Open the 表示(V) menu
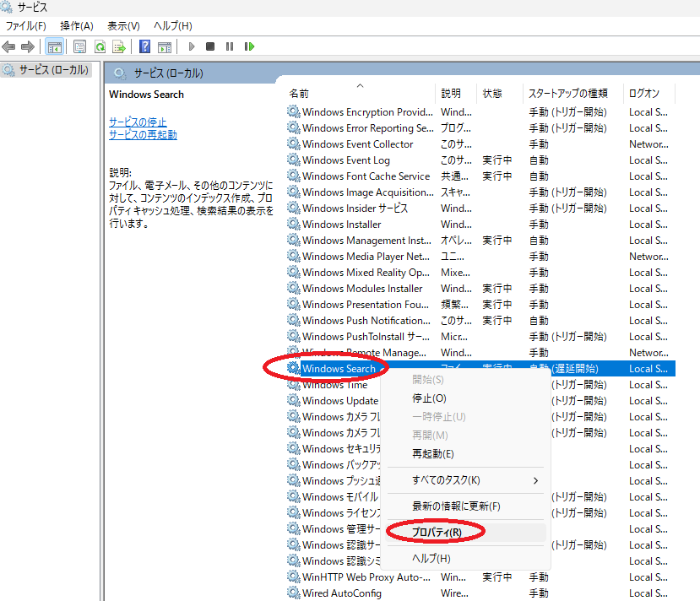This screenshot has width=700, height=601. (123, 26)
